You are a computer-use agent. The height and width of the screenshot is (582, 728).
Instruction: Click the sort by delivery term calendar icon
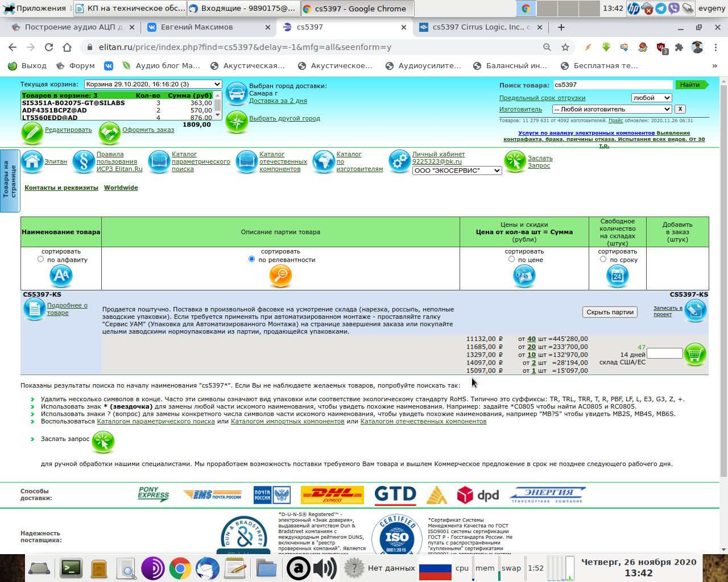(x=618, y=276)
